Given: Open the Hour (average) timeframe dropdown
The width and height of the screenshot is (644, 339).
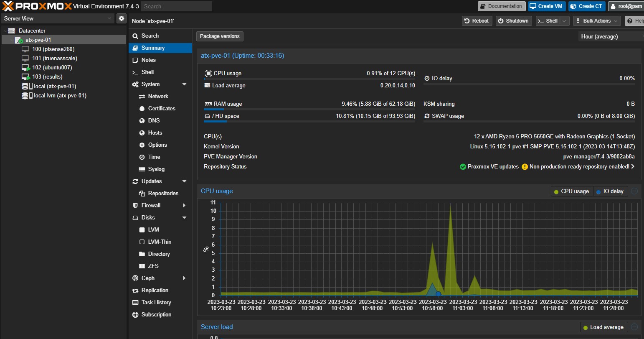Looking at the screenshot, I should (x=610, y=37).
